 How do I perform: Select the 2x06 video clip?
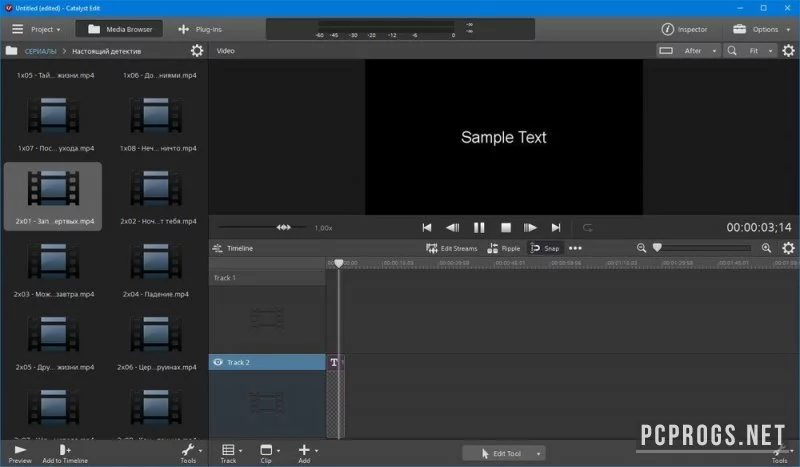click(156, 334)
